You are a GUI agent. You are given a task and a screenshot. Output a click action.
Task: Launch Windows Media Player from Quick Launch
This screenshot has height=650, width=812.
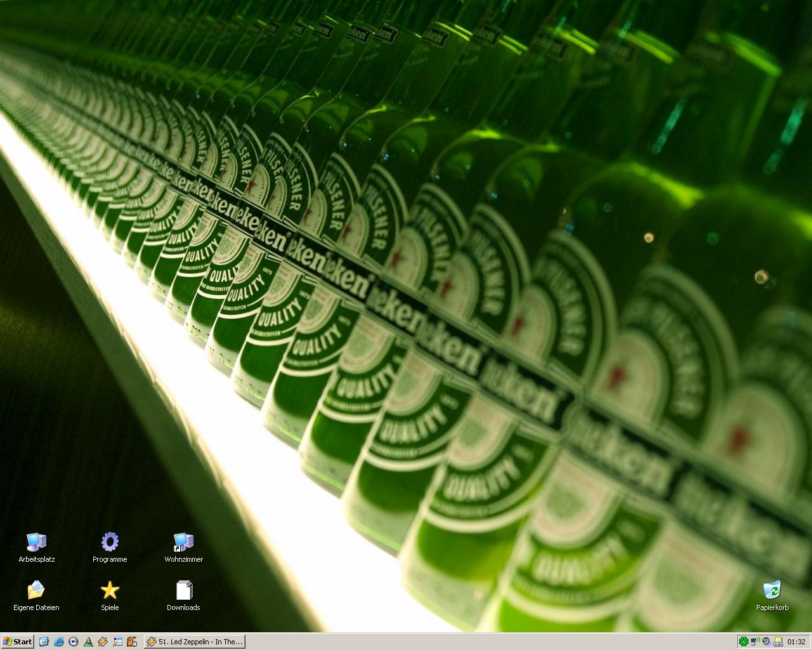click(74, 642)
